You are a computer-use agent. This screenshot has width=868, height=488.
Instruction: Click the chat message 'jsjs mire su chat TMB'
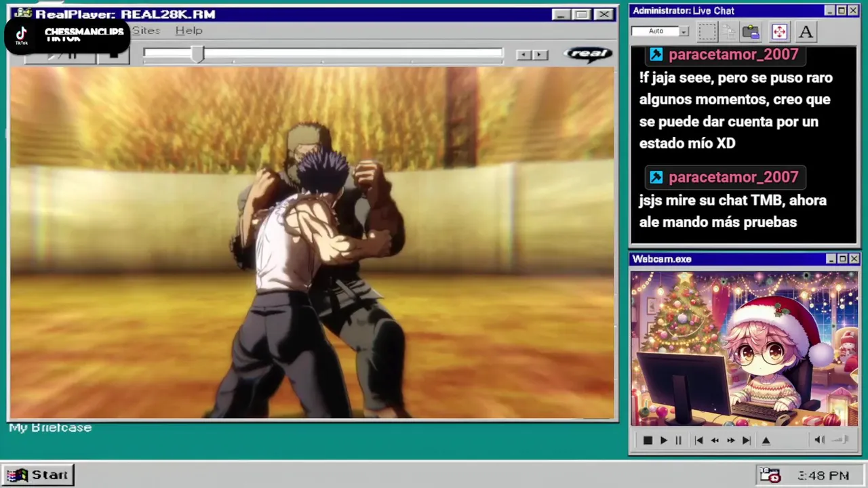click(732, 211)
